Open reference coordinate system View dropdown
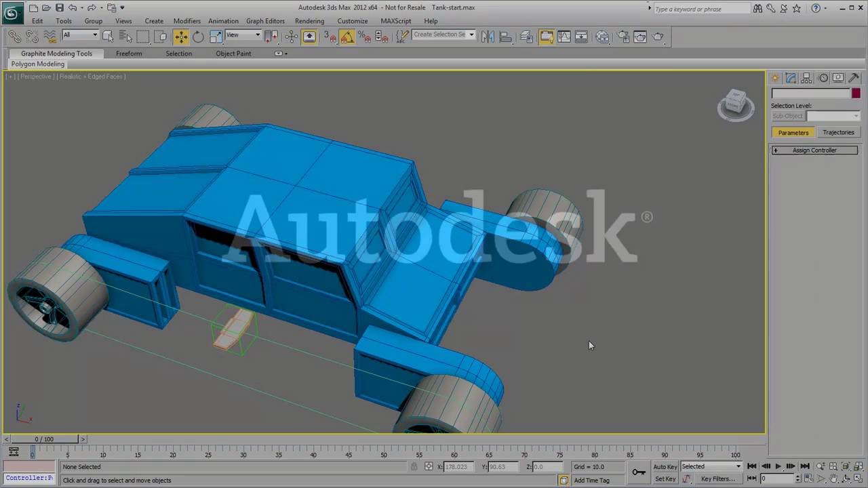The width and height of the screenshot is (868, 488). pos(243,35)
